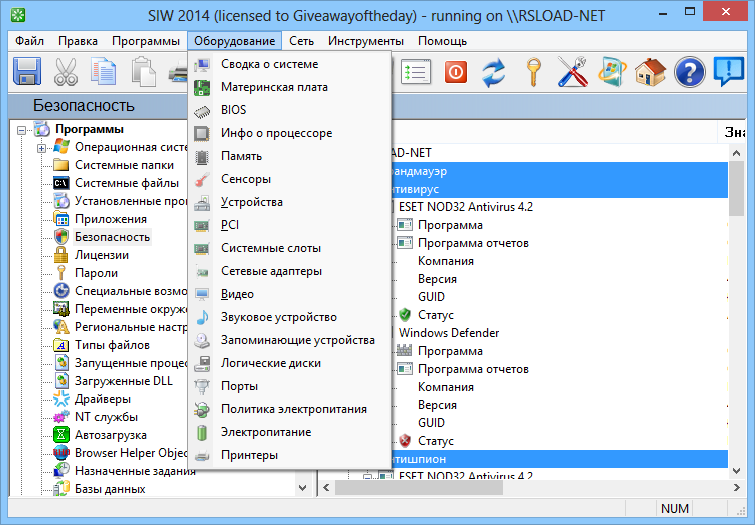Select BIOS in the hardware menu

(289, 110)
